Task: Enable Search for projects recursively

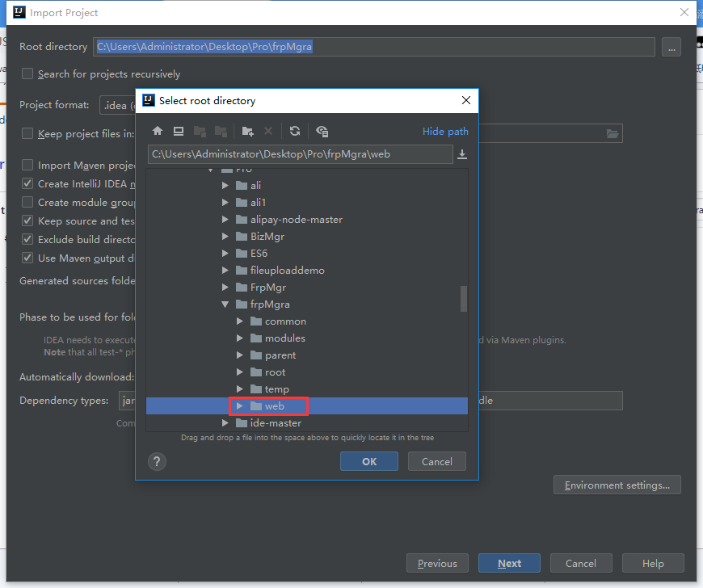Action: [27, 74]
